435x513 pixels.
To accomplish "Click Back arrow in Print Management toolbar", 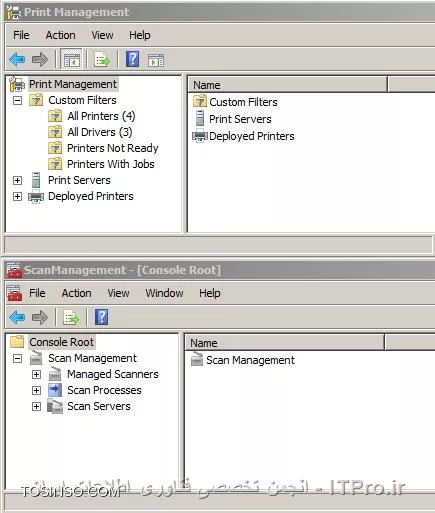I will coord(17,60).
